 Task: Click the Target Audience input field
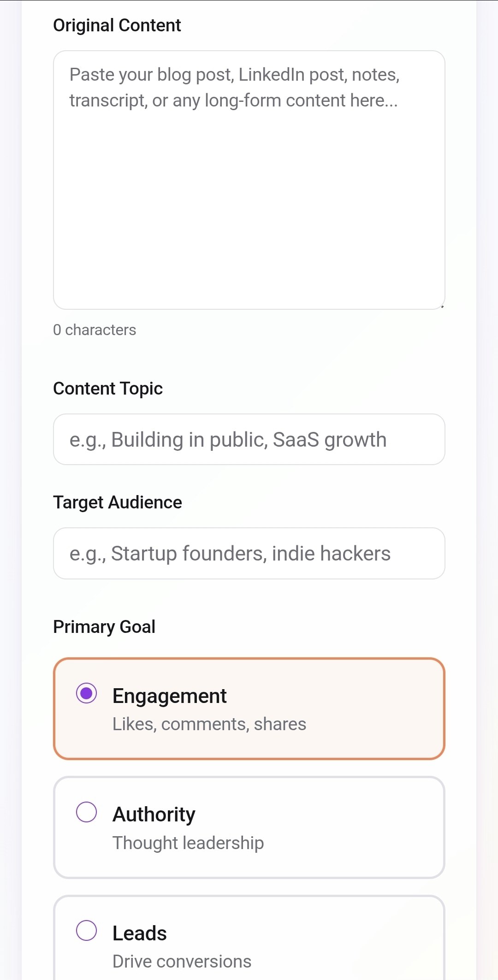point(249,553)
